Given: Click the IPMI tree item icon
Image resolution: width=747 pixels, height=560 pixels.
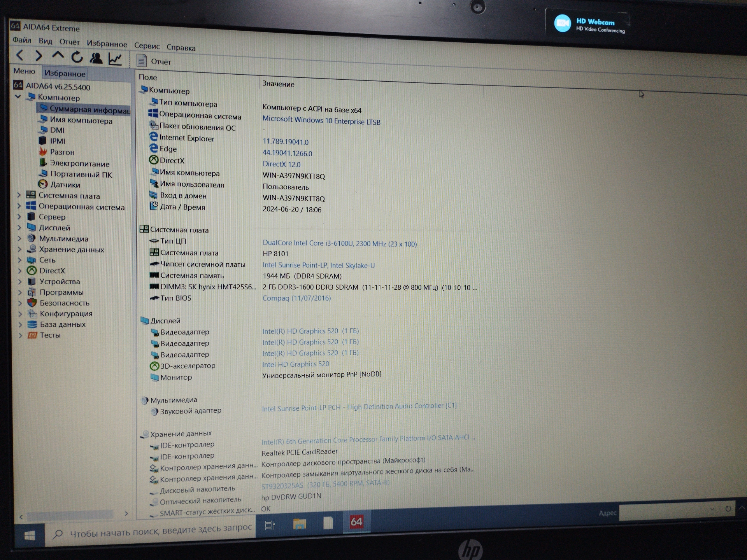Looking at the screenshot, I should [42, 140].
